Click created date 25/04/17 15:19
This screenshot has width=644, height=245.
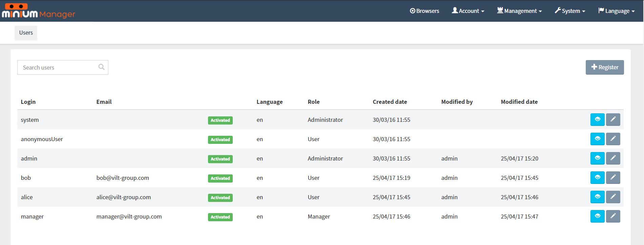(392, 178)
